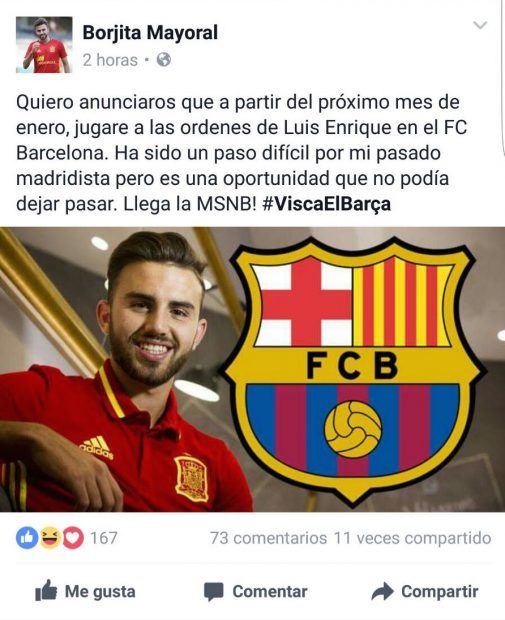Open the post photo with FCB crest
Image resolution: width=505 pixels, height=620 pixels.
tap(252, 369)
